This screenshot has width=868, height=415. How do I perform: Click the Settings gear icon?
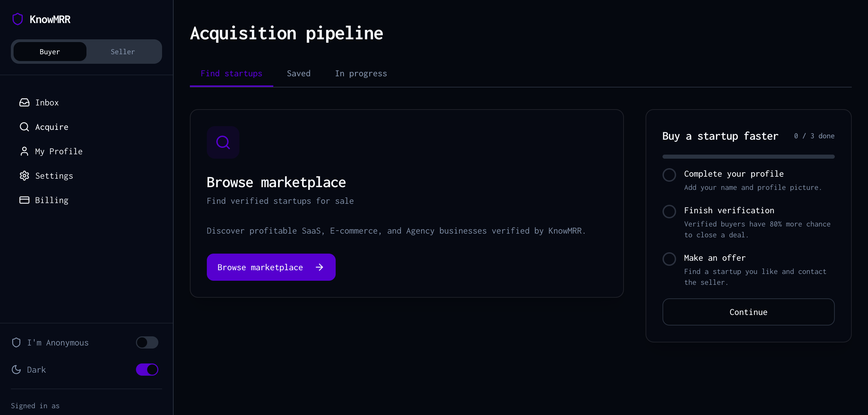24,176
